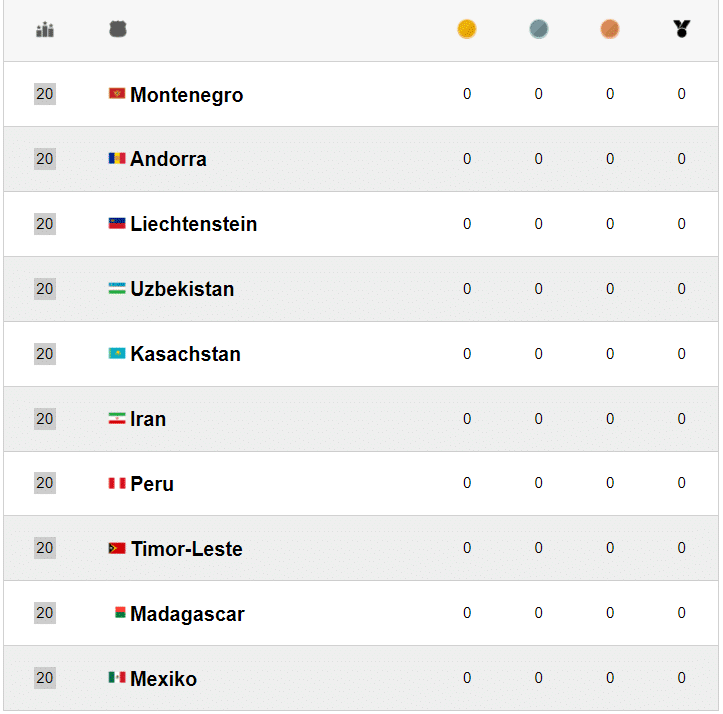
Task: Open the Iran country link
Action: [148, 419]
